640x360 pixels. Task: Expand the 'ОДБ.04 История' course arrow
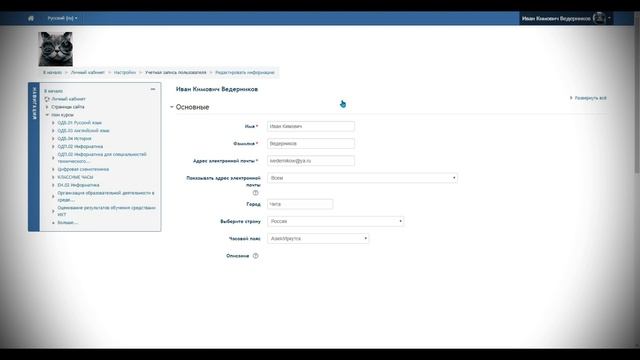[53, 139]
